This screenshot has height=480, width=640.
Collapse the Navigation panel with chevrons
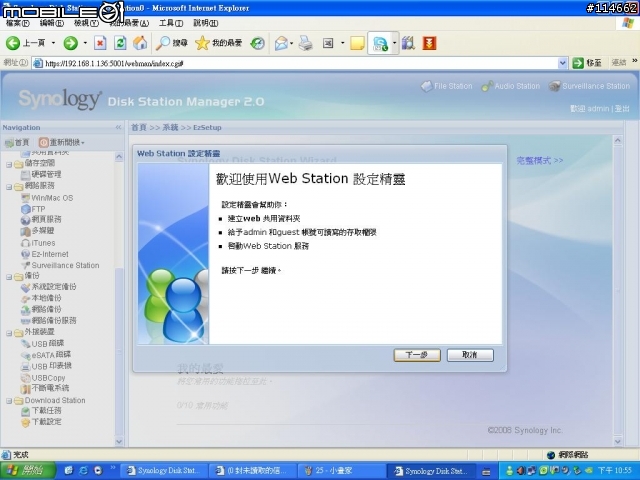pos(118,127)
